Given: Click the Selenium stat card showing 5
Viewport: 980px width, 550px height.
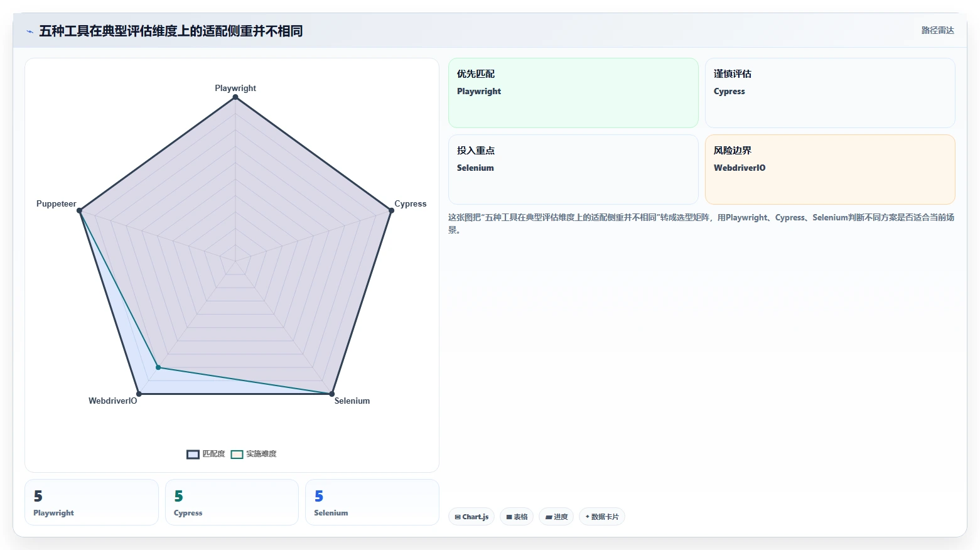Looking at the screenshot, I should (372, 502).
